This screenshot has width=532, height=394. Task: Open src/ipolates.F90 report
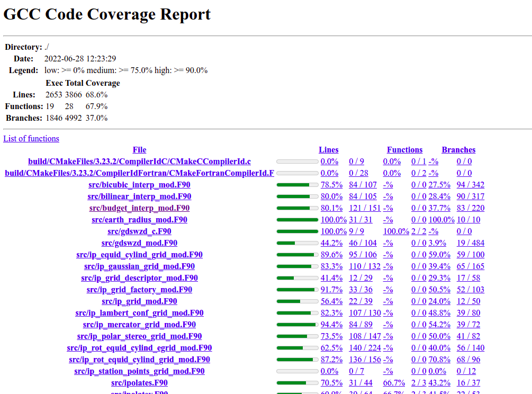point(139,383)
